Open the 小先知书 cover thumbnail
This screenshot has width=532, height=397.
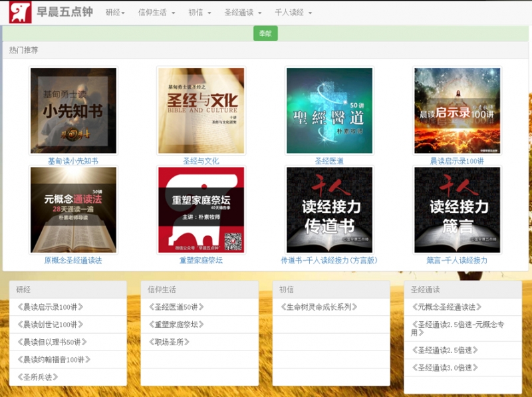[x=73, y=110]
